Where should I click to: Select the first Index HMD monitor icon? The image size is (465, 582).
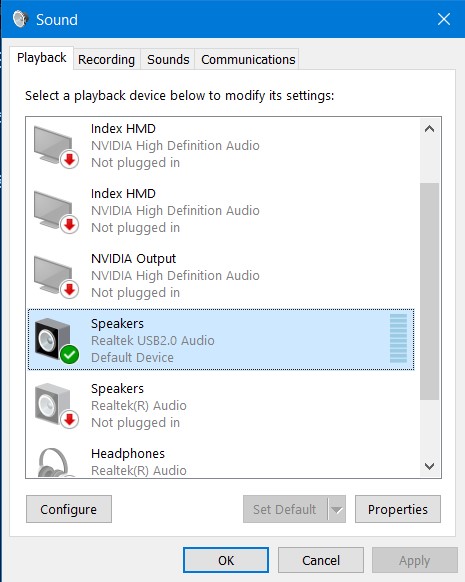tap(56, 147)
